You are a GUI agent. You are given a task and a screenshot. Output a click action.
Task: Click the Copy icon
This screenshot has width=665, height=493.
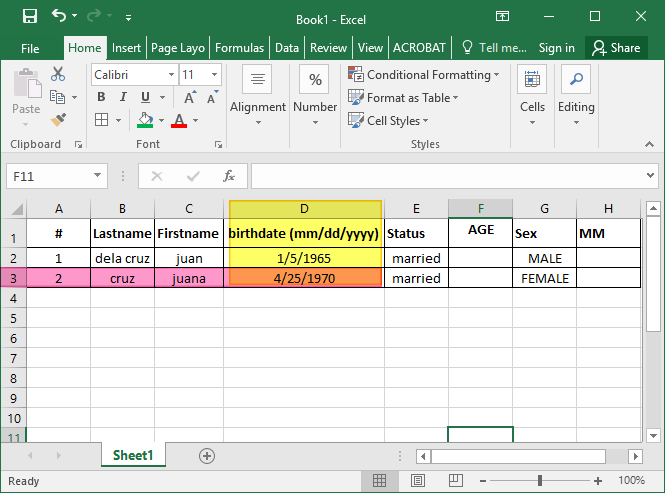57,97
